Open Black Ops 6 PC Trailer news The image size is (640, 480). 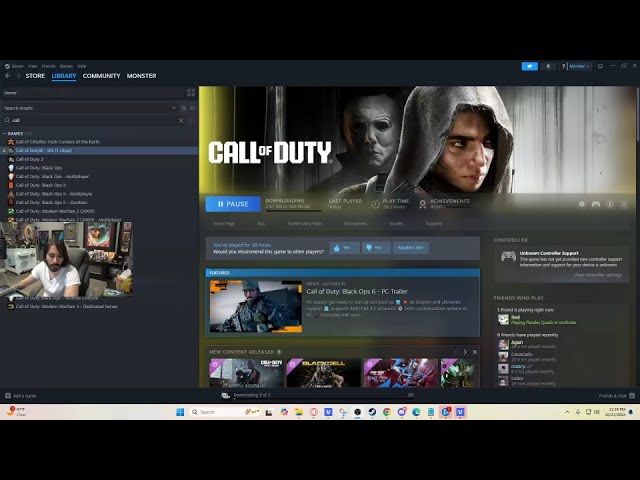click(357, 291)
